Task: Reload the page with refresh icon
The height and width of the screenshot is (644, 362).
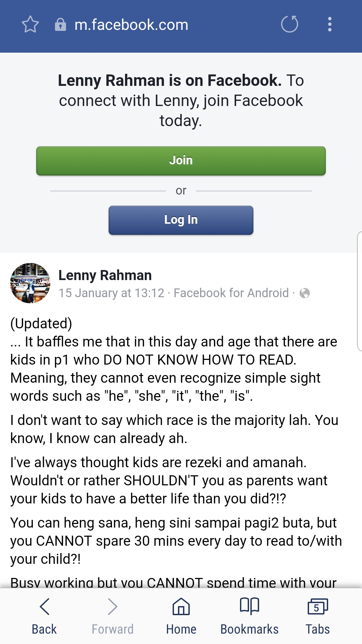Action: click(x=290, y=24)
